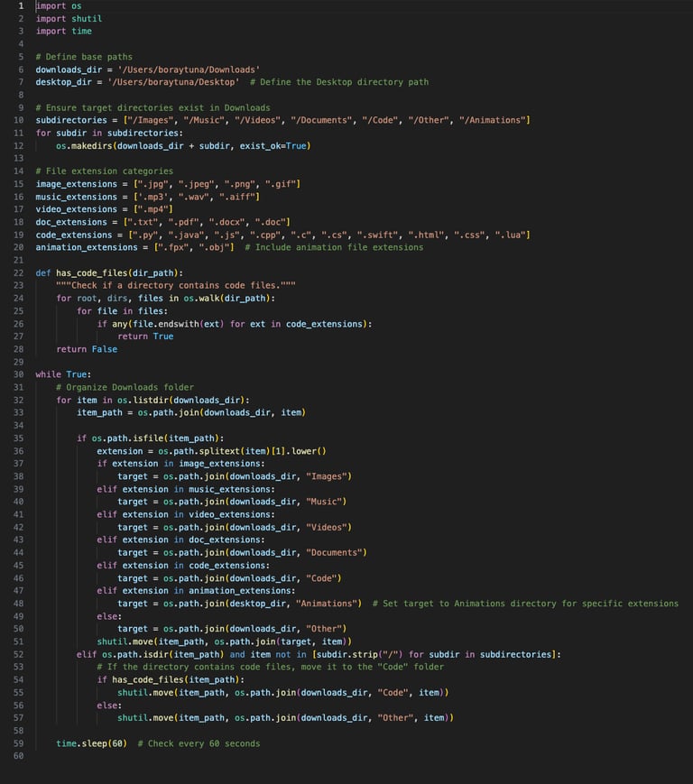693x784 pixels.
Task: Click 'if extension in image_extensions:' line
Action: coord(181,464)
